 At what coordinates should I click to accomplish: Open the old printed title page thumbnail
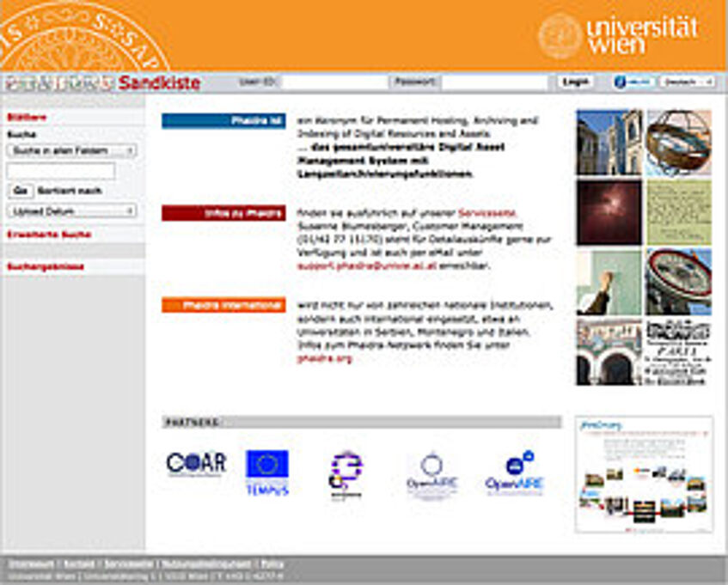tap(679, 352)
